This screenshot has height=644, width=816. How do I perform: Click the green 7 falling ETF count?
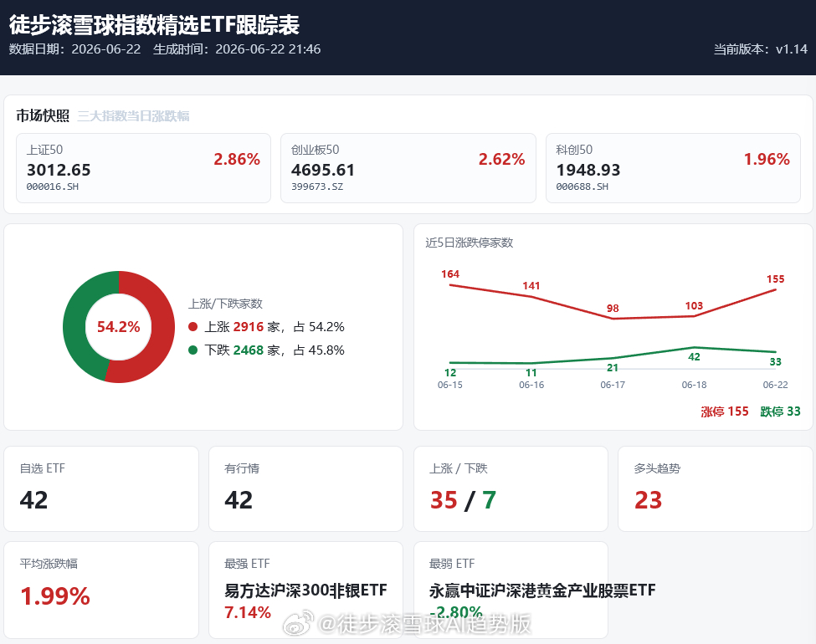[490, 500]
